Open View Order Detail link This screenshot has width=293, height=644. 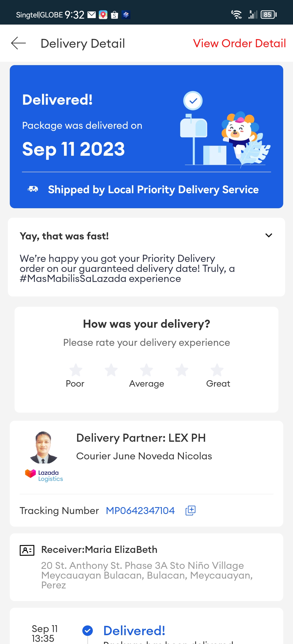click(239, 43)
